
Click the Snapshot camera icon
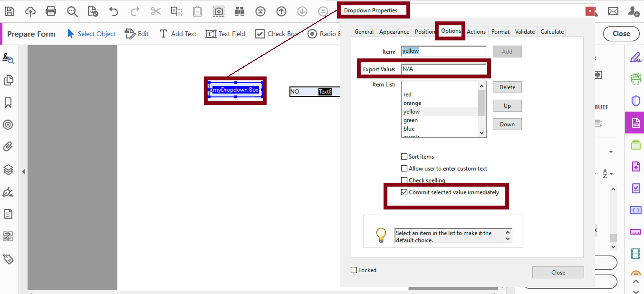click(x=219, y=11)
